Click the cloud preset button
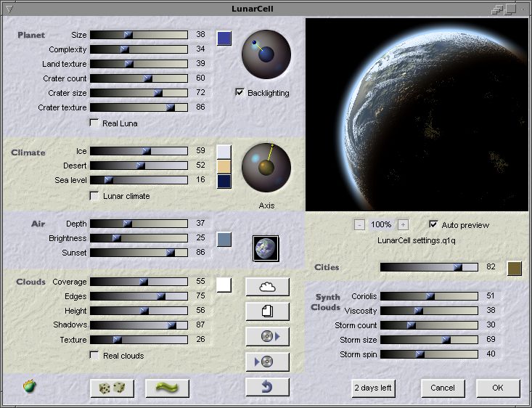 pos(267,287)
